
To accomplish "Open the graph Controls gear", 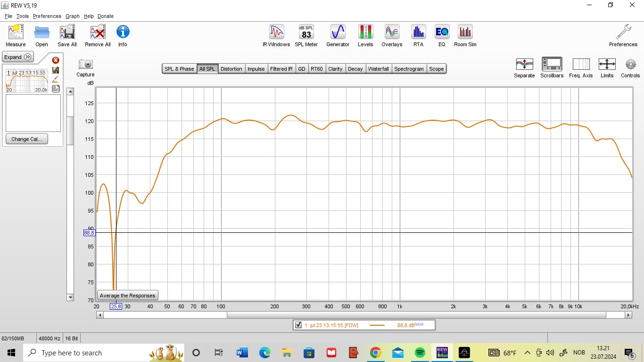I will pyautogui.click(x=630, y=65).
